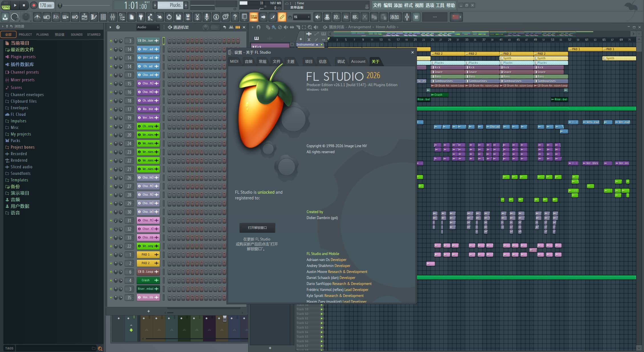This screenshot has width=644, height=352.
Task: Click the graph editor icon in channel rack
Action: pyautogui.click(x=231, y=27)
